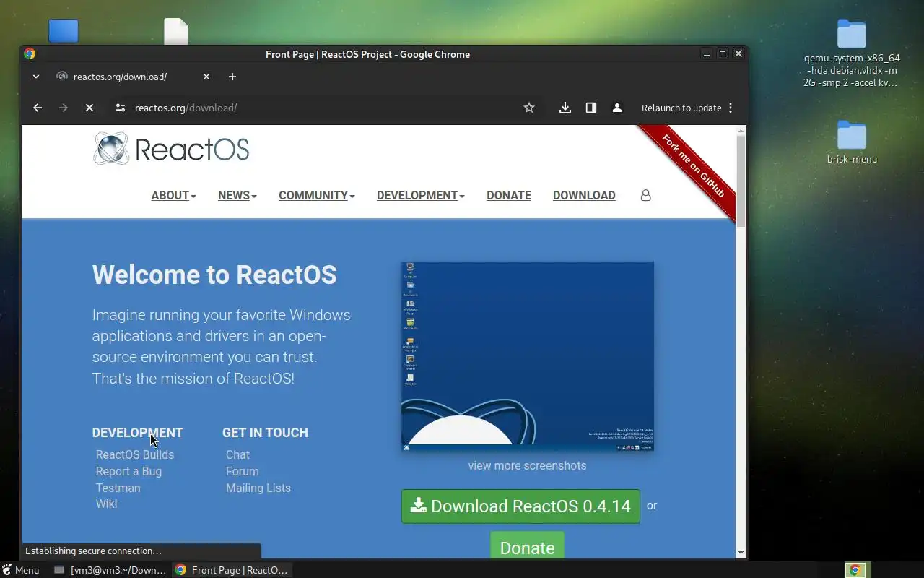
Task: Expand the tab search chevron
Action: click(x=36, y=77)
